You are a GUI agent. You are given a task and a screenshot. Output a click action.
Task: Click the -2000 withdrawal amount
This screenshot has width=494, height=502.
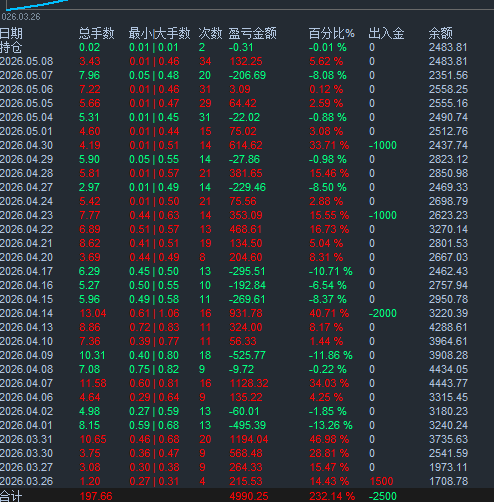coord(383,313)
